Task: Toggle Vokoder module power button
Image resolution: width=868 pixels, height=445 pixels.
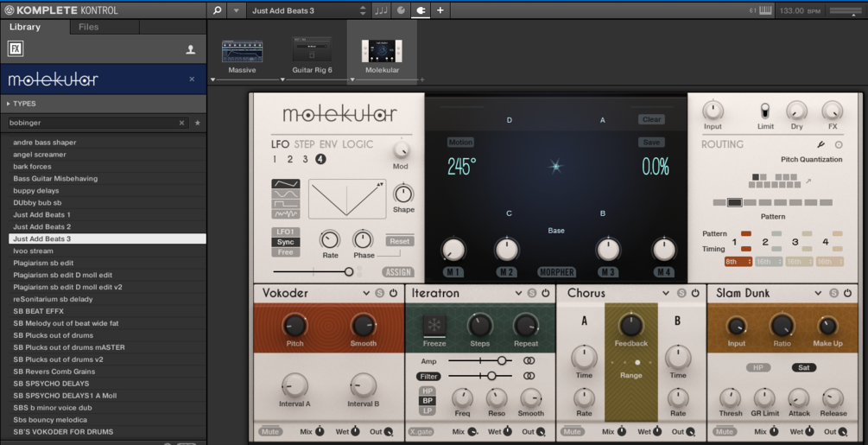Action: (393, 293)
